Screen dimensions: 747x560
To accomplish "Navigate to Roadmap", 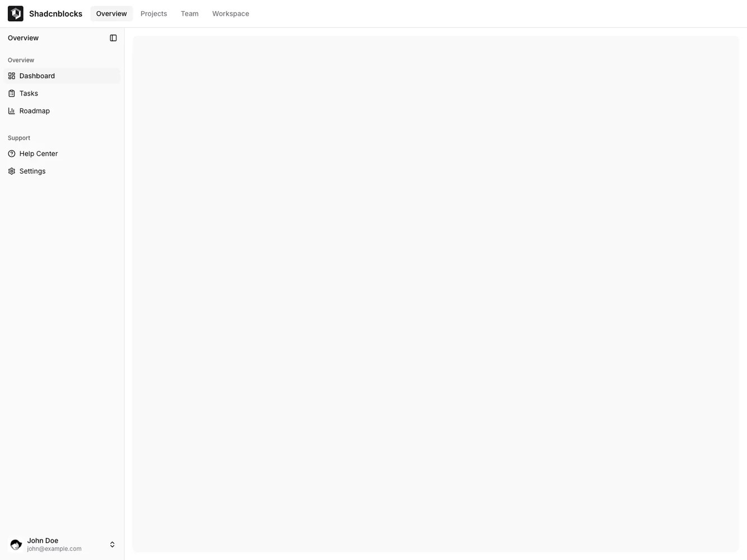I will [x=34, y=111].
